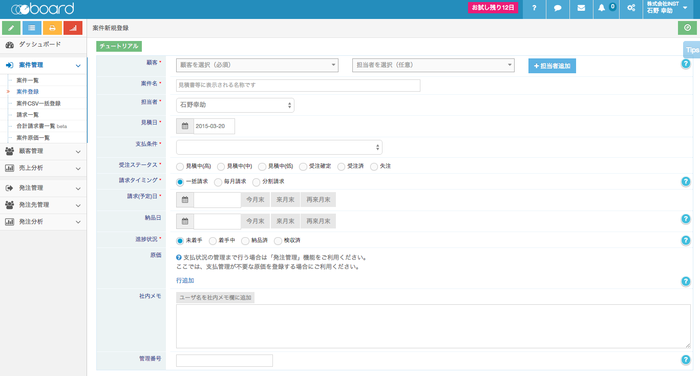Click +担当者追加 button
Screen dimensions: 700x376
tap(552, 66)
